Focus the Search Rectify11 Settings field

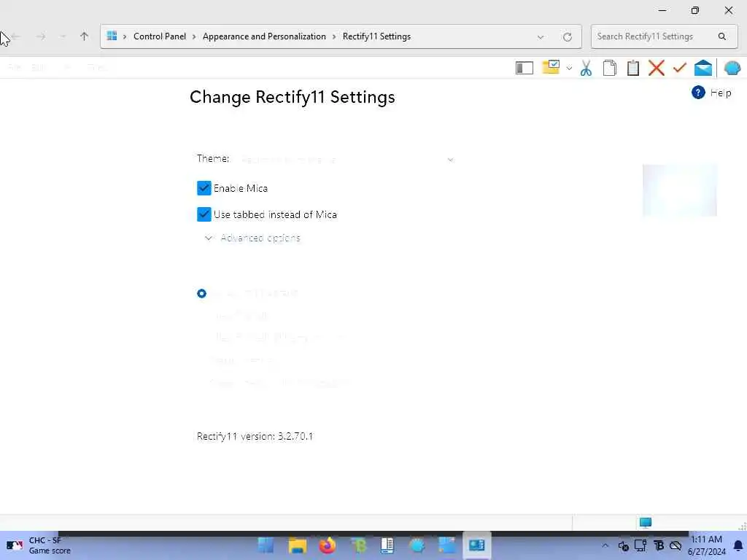(664, 36)
